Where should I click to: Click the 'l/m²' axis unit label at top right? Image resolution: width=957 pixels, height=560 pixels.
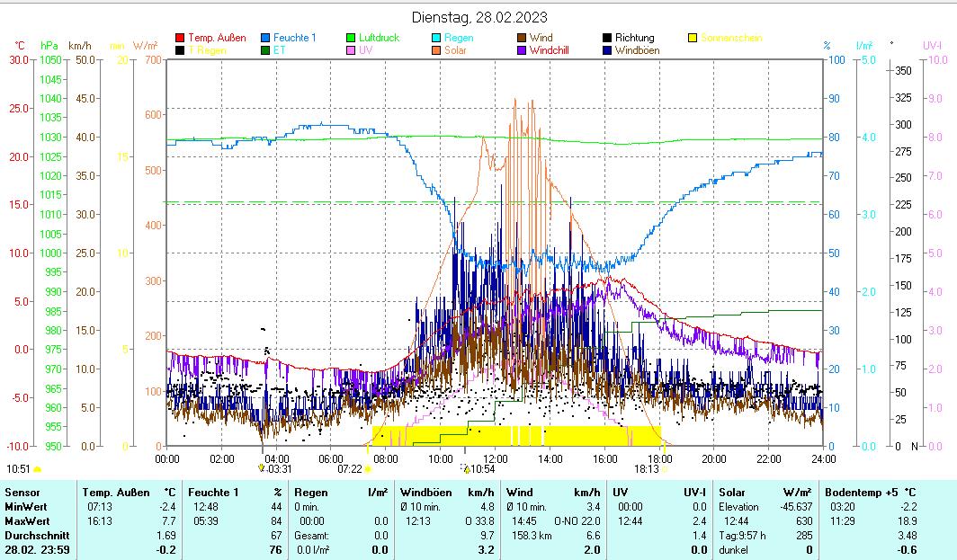pyautogui.click(x=864, y=46)
